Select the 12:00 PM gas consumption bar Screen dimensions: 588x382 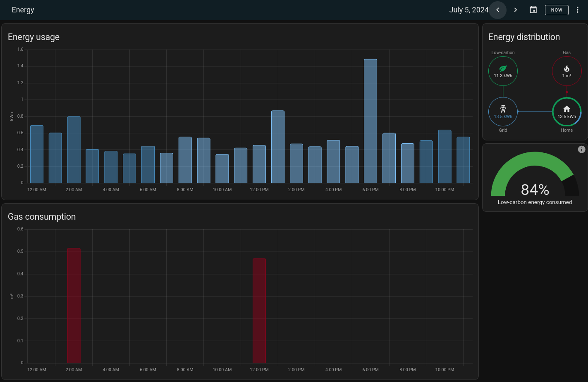(x=259, y=311)
